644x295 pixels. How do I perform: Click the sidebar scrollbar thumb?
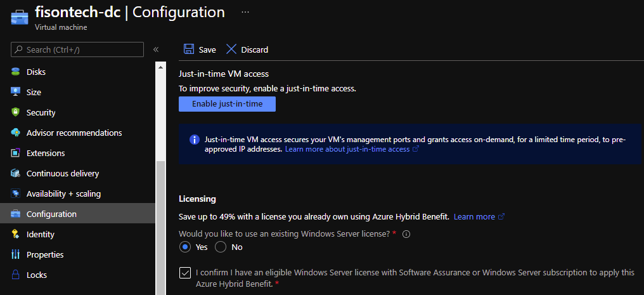point(160,228)
